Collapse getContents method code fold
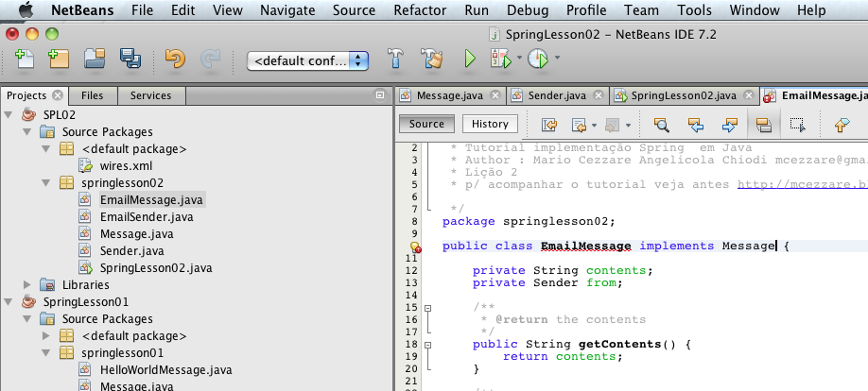The height and width of the screenshot is (391, 868). [428, 345]
